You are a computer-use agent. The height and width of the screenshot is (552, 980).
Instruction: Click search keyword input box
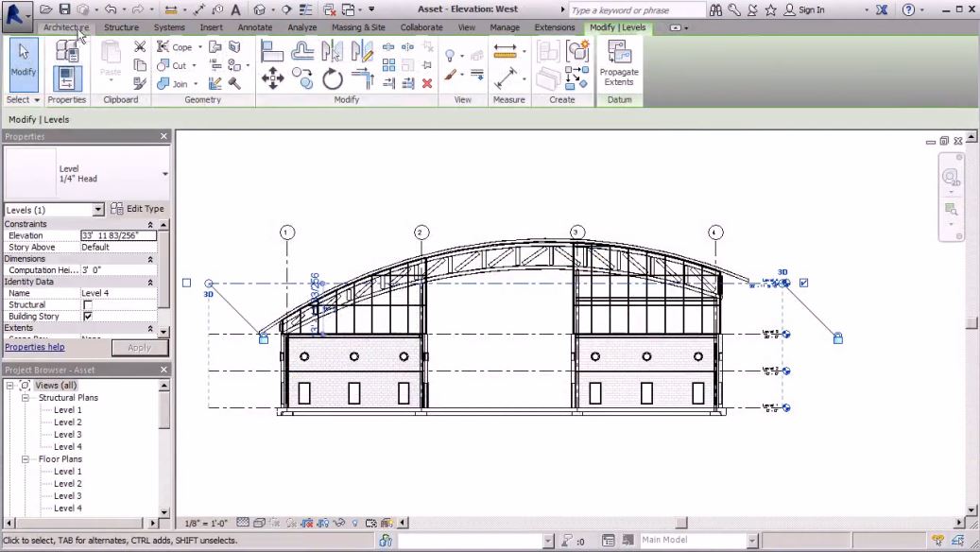[636, 10]
